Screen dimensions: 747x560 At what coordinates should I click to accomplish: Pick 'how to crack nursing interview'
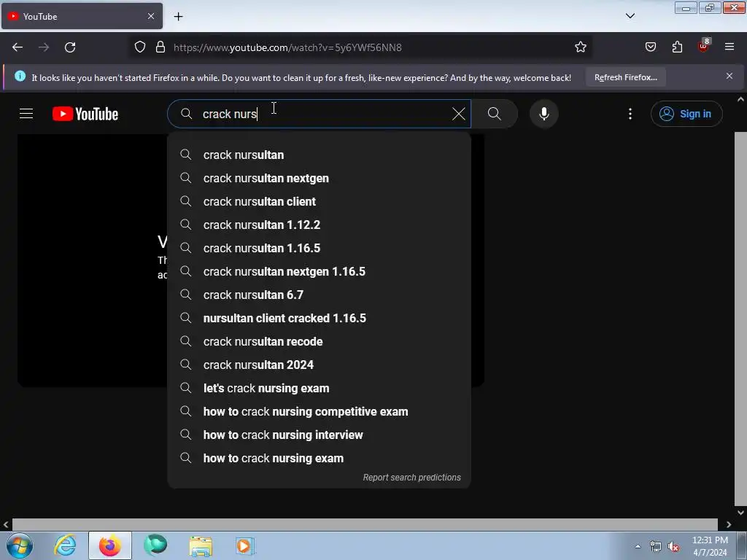point(320,435)
